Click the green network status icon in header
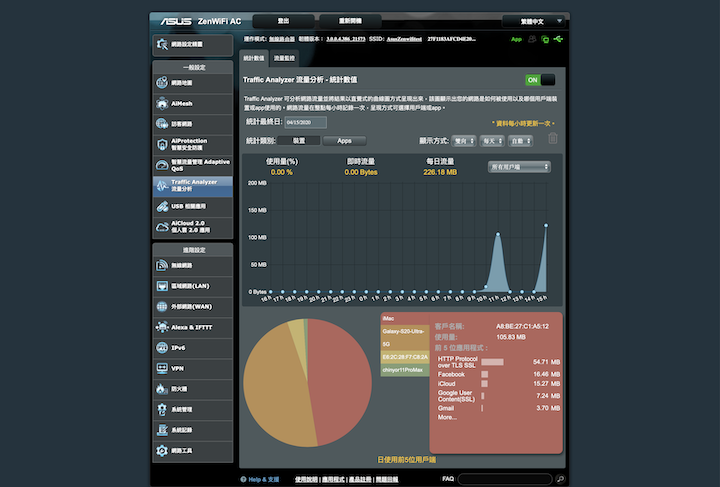This screenshot has width=720, height=487. click(x=545, y=39)
